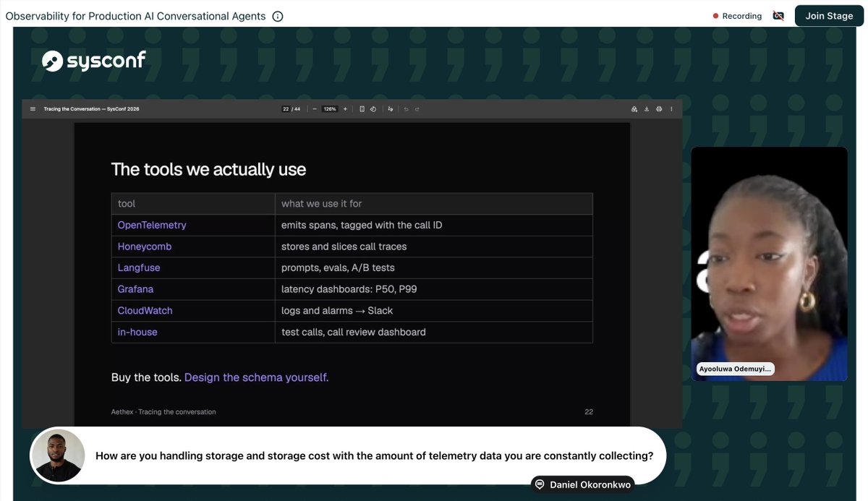Click 'stores and slices call traces' cell
Viewport: 868px width, 501px height.
click(x=434, y=247)
